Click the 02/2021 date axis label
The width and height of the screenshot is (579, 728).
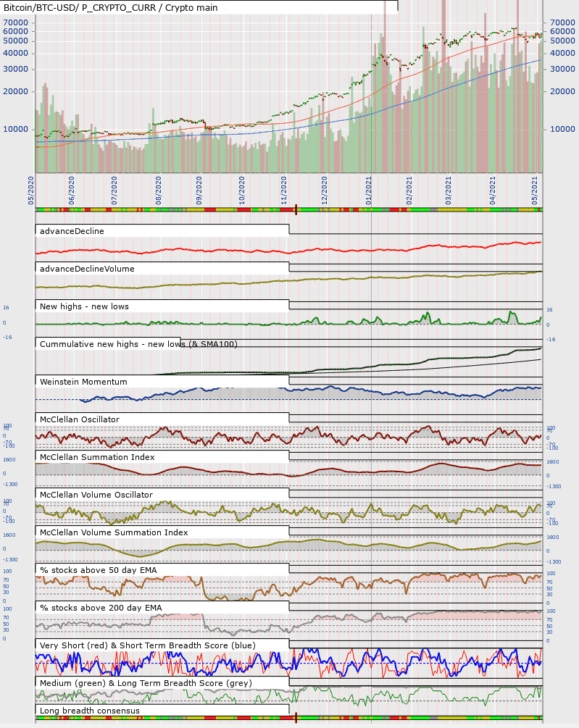pos(409,191)
